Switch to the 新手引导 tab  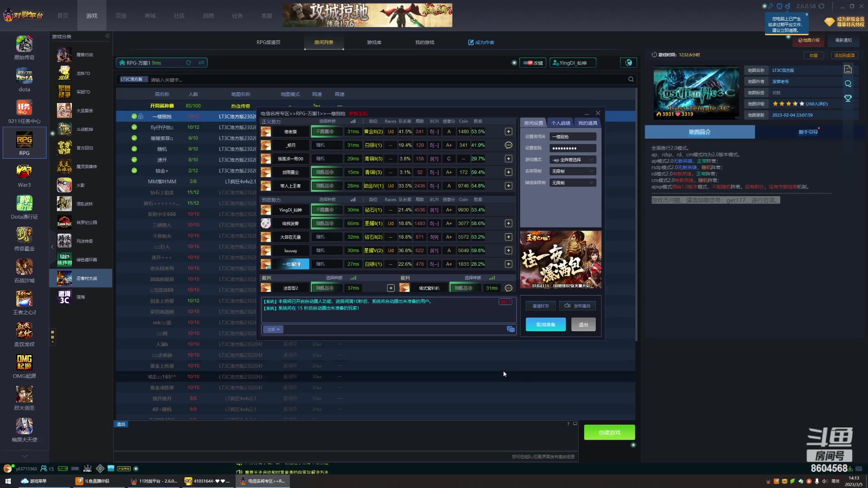coord(808,132)
